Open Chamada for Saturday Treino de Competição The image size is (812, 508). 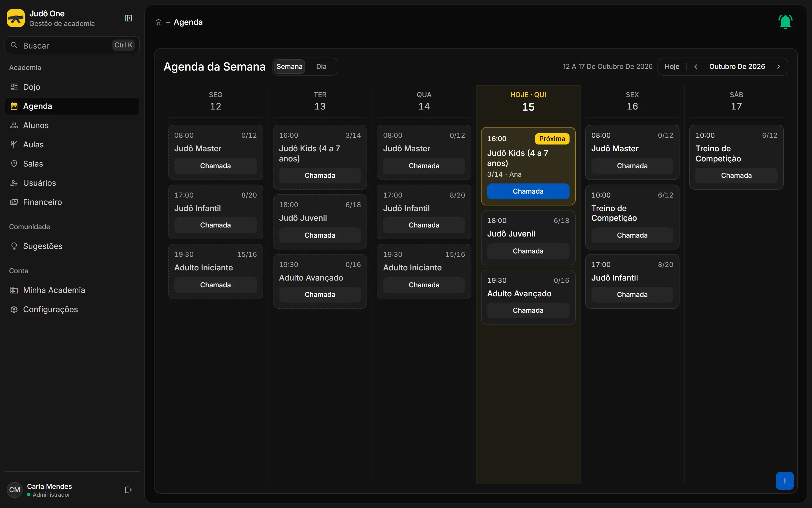(736, 175)
